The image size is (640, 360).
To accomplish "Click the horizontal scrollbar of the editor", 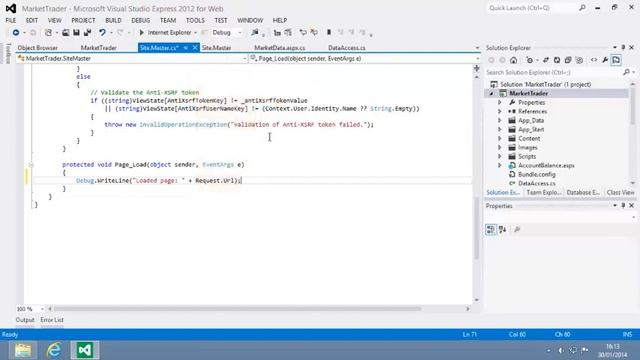I will (238, 309).
